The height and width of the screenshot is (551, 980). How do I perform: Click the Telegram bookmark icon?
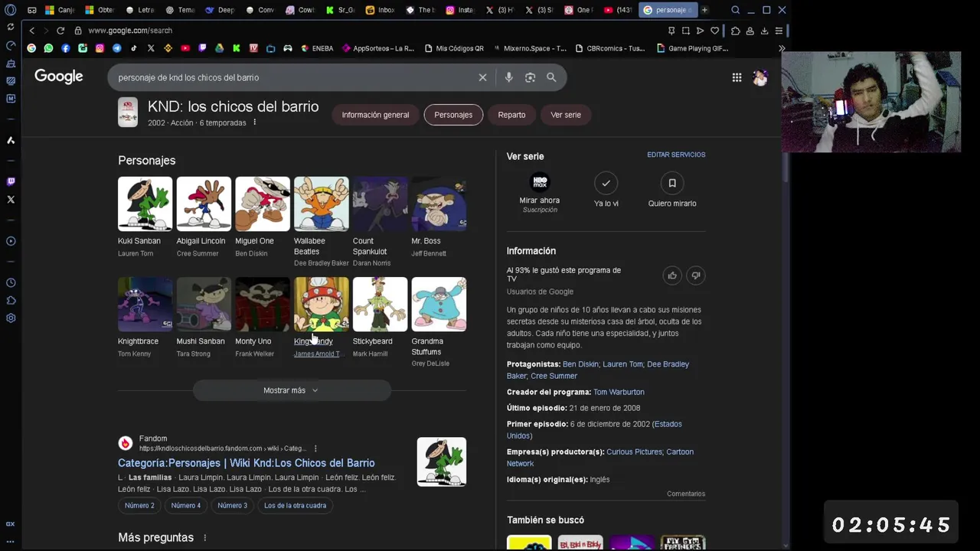click(x=116, y=48)
